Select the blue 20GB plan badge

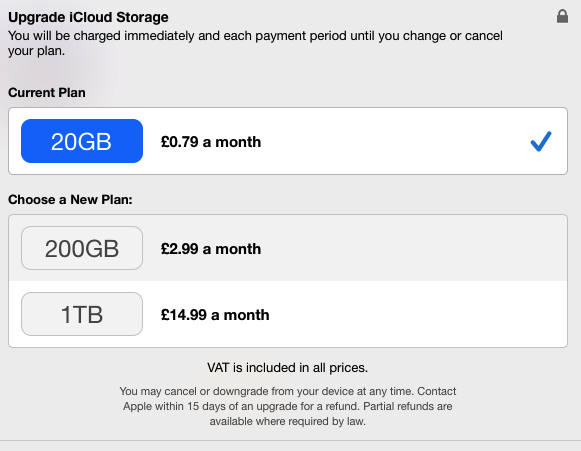click(x=82, y=141)
